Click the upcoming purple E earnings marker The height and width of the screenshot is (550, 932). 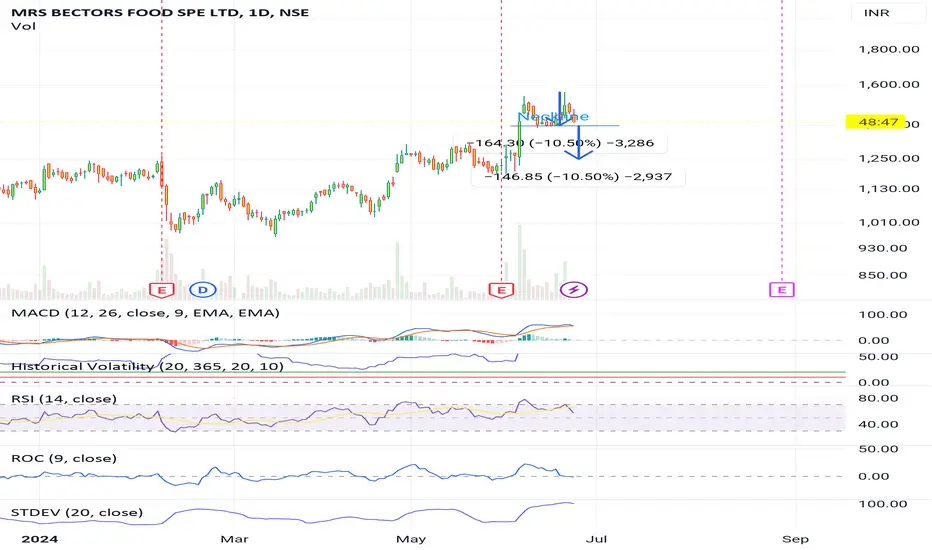782,290
